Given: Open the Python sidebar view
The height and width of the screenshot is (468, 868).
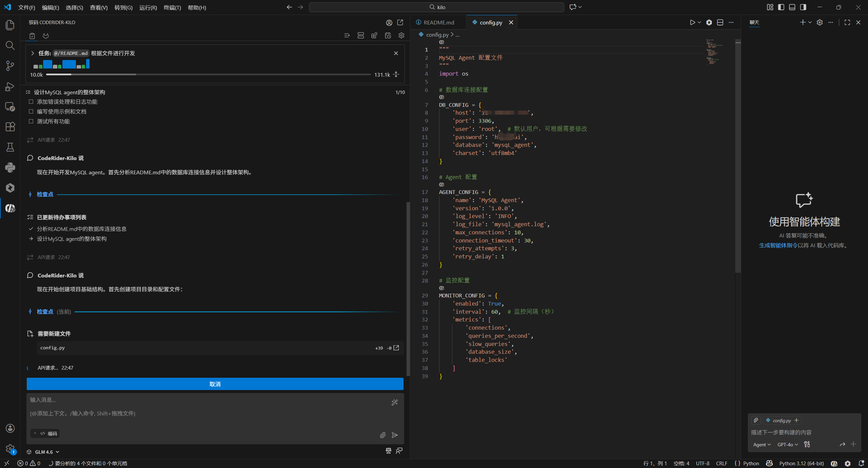Looking at the screenshot, I should [x=10, y=167].
